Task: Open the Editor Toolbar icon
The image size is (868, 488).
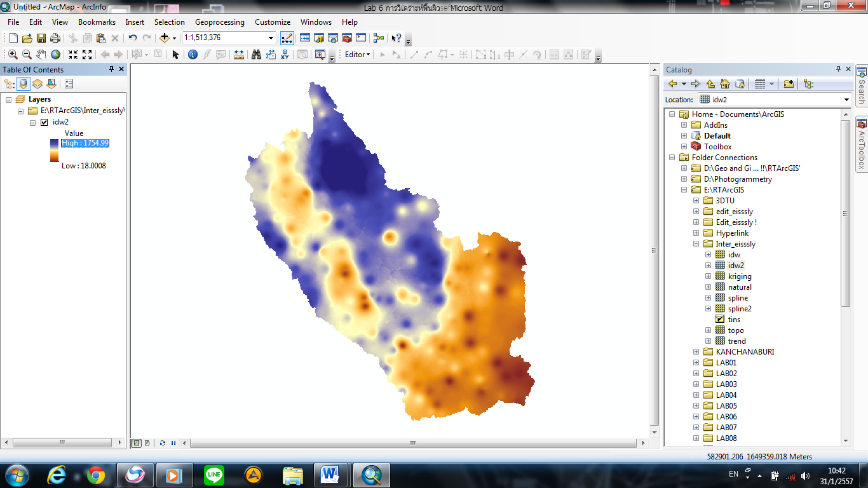Action: point(287,38)
